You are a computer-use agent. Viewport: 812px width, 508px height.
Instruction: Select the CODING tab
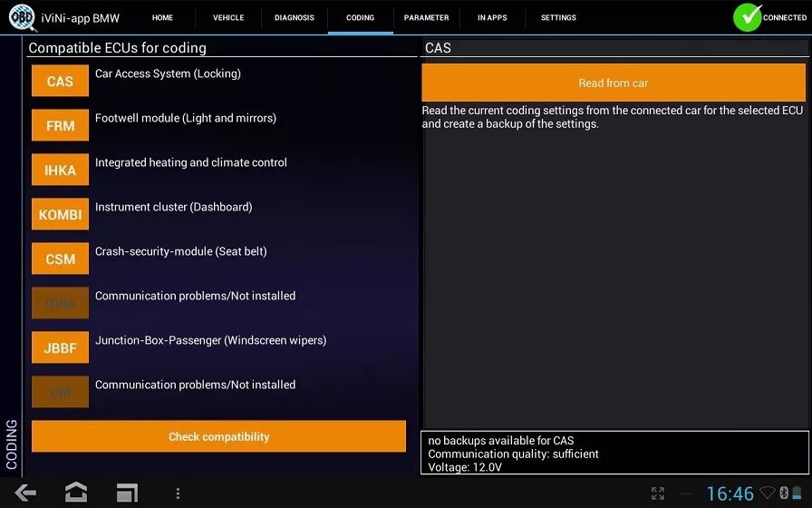point(361,17)
